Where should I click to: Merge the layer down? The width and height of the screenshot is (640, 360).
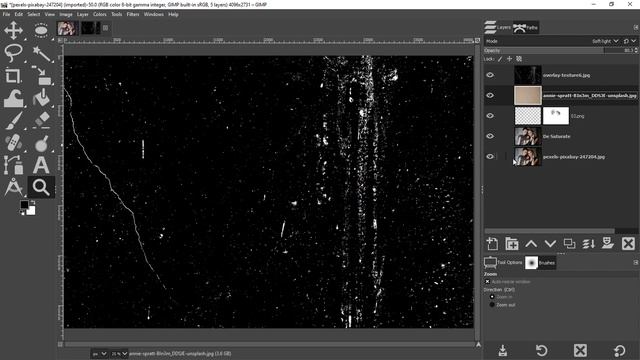(589, 244)
